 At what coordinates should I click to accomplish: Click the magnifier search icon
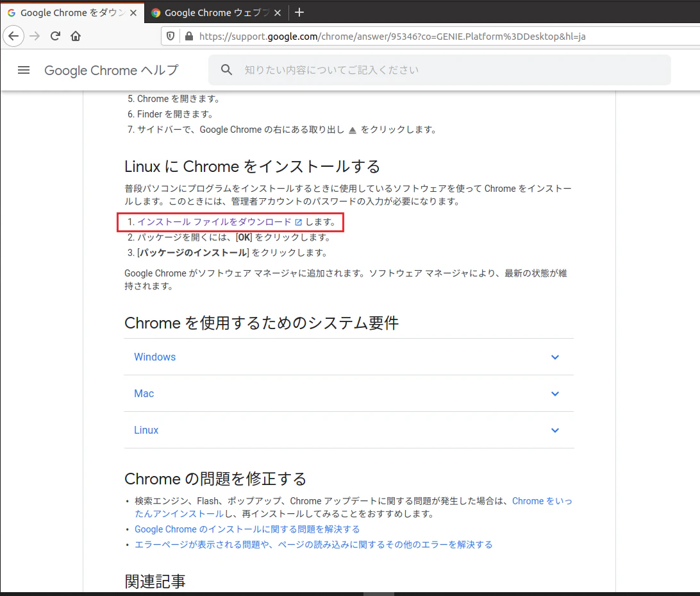pos(226,70)
